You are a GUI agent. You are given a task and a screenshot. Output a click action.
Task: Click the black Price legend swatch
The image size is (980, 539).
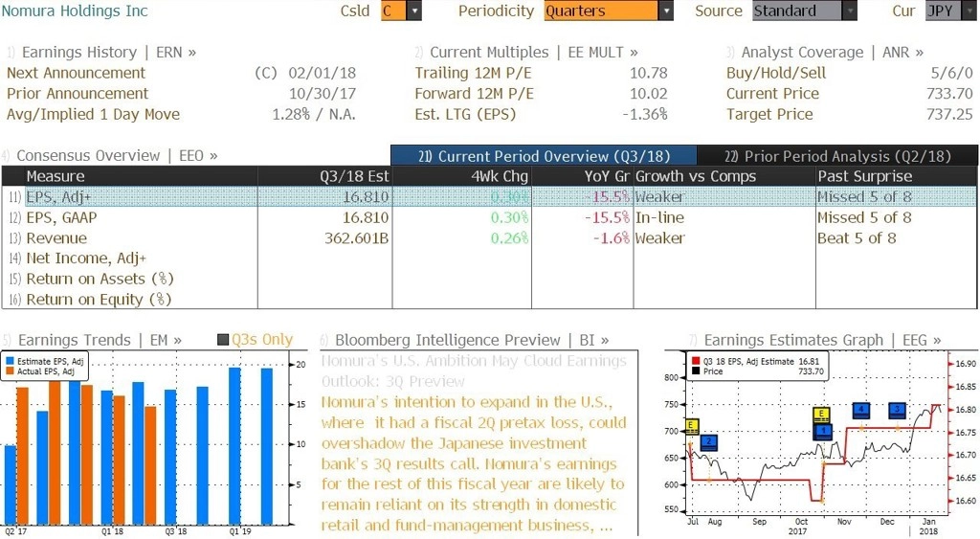[697, 371]
